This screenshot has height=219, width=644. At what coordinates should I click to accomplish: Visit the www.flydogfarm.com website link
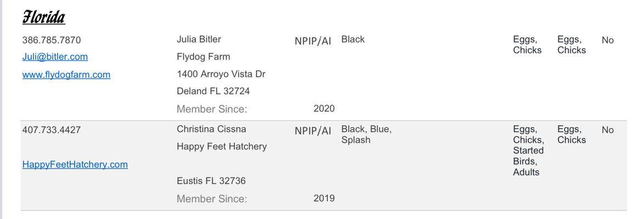pyautogui.click(x=66, y=74)
